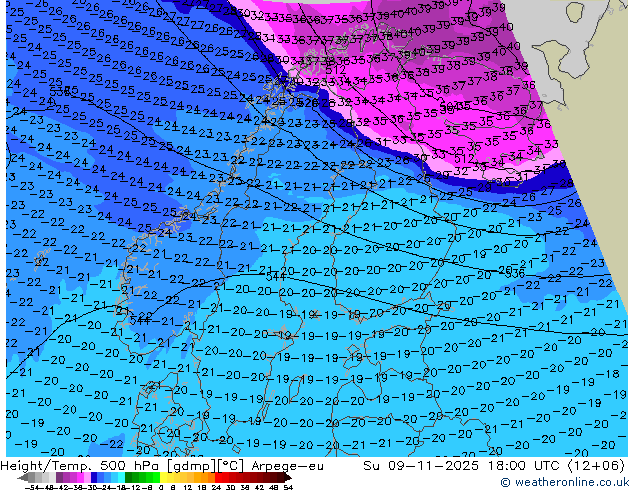Click the bright red swatch in the color legend
634x490 pixels.
218,477
